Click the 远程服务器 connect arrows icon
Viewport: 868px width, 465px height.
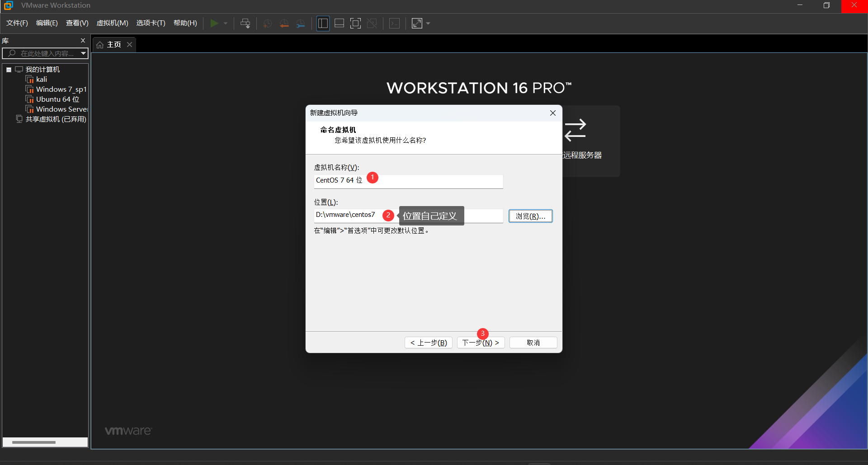(575, 130)
